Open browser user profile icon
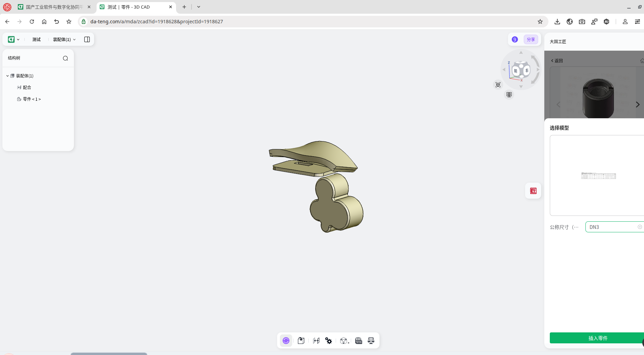Image resolution: width=644 pixels, height=355 pixels. 625,22
